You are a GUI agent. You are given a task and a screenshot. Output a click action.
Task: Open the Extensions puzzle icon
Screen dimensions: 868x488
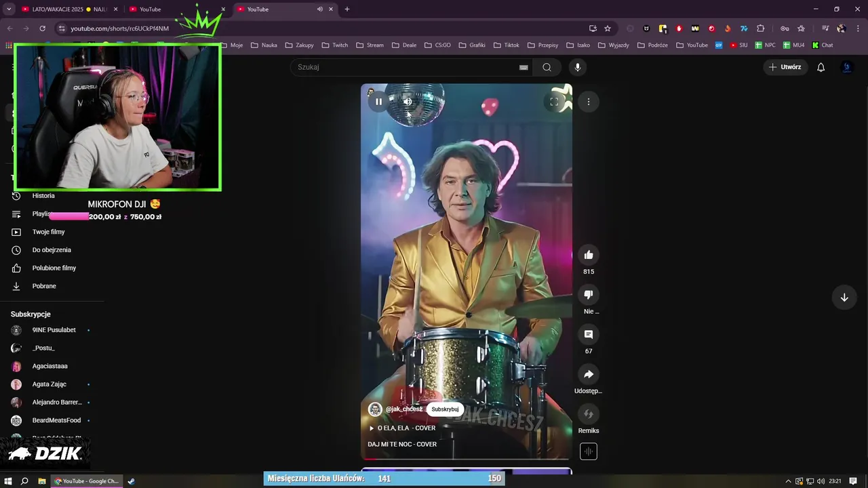[x=760, y=28]
